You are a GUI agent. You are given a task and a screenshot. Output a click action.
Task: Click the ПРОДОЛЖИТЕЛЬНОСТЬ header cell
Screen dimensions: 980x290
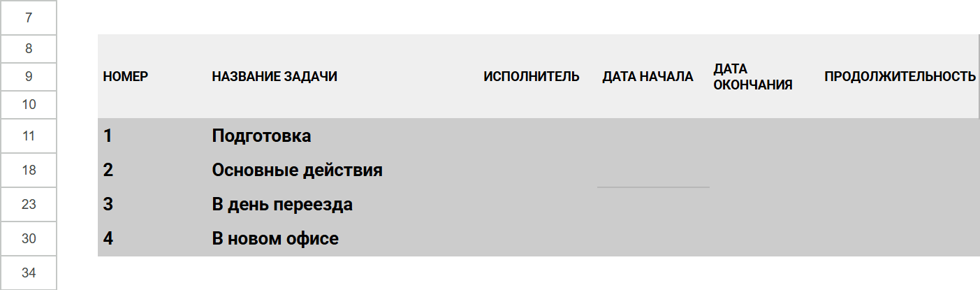point(900,77)
